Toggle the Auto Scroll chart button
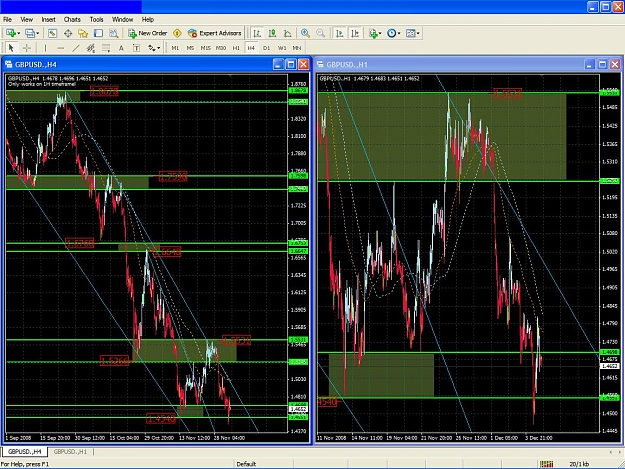This screenshot has width=625, height=469. pos(340,33)
